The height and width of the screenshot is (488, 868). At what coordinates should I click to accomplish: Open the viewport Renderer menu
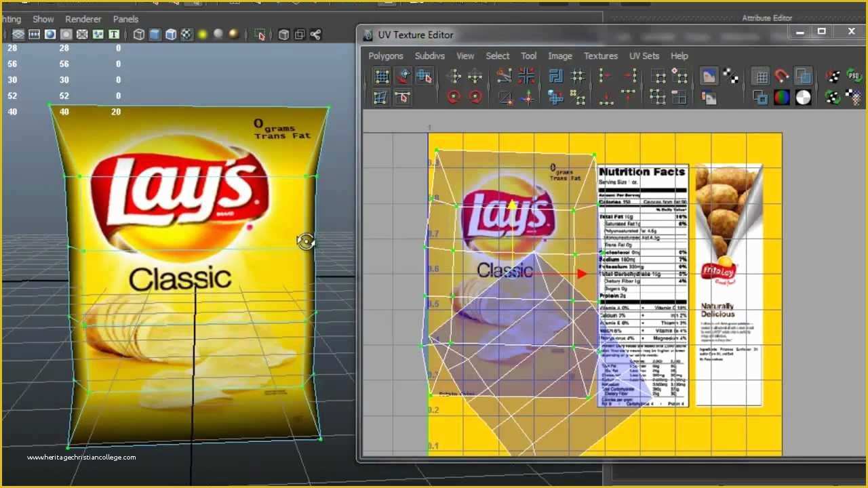tap(83, 19)
